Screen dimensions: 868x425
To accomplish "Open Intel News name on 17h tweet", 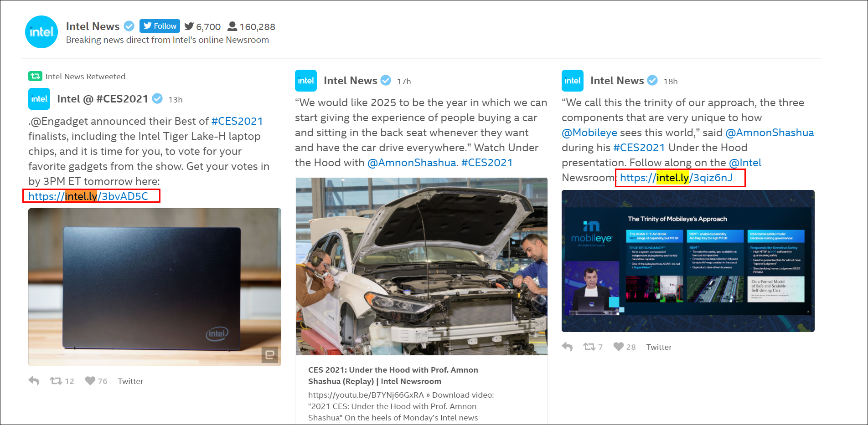I will 350,81.
